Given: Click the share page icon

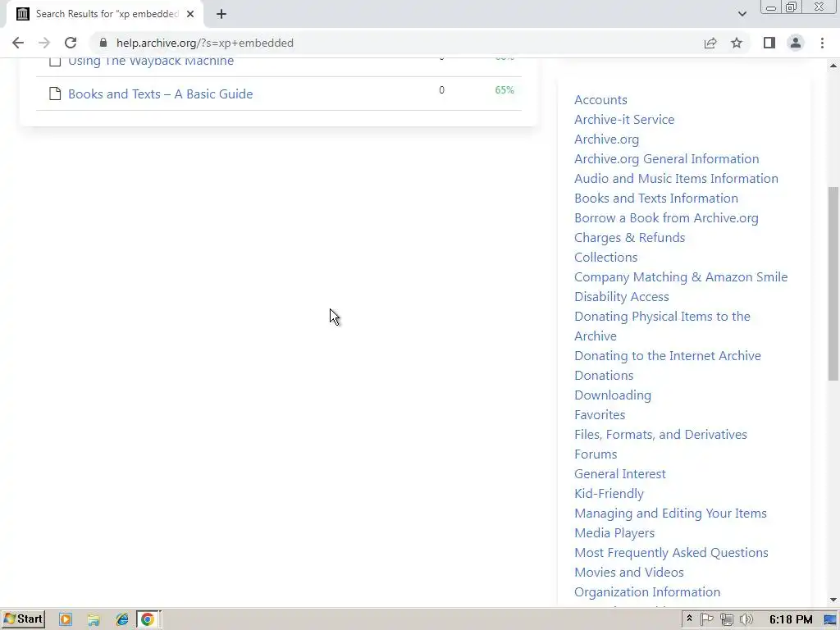Looking at the screenshot, I should click(x=710, y=43).
